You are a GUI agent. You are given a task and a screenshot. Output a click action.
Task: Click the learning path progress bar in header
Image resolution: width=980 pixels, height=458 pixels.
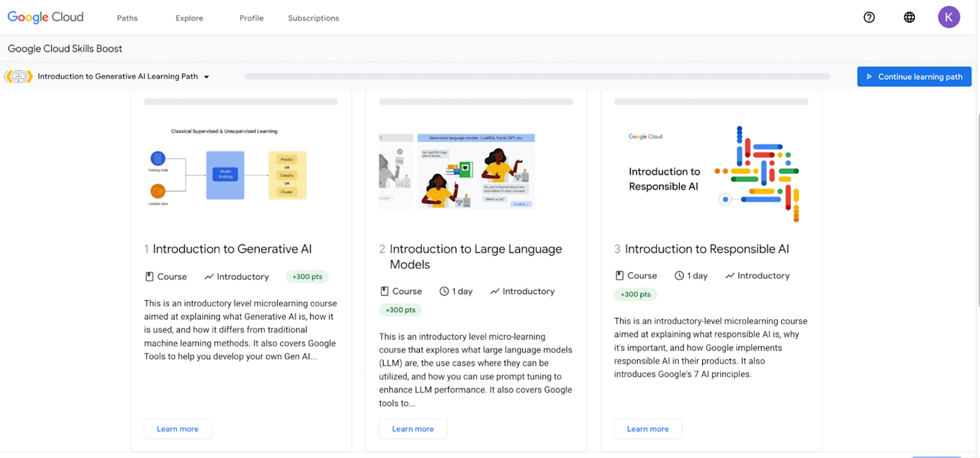(538, 77)
